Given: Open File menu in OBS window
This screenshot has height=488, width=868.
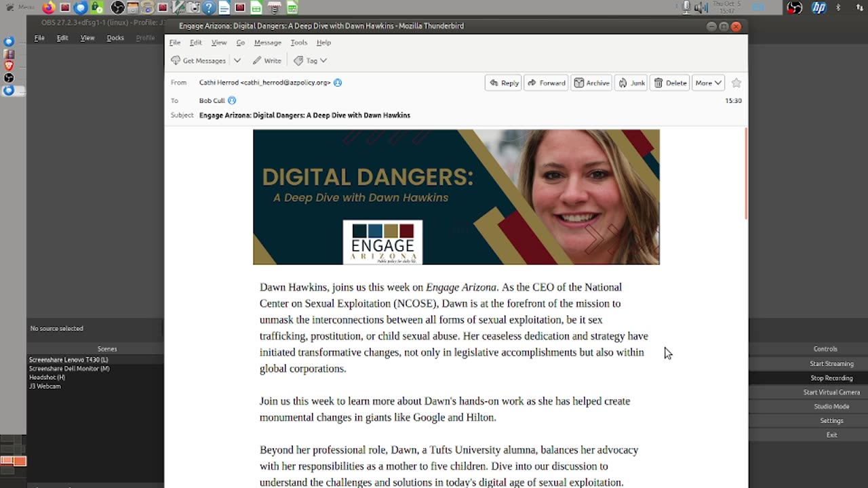Looking at the screenshot, I should 39,38.
